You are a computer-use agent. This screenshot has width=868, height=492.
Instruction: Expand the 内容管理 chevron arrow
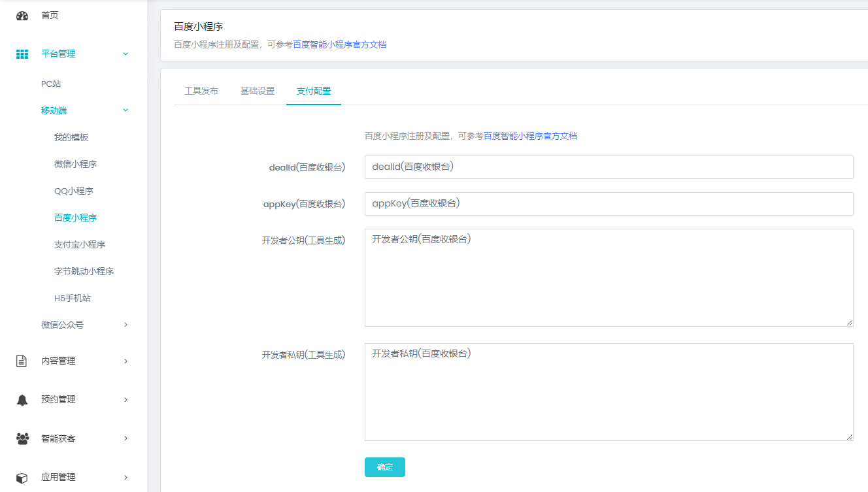125,361
